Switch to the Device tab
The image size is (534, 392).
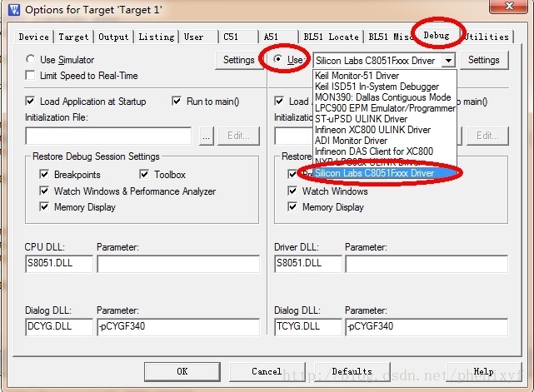click(x=33, y=37)
